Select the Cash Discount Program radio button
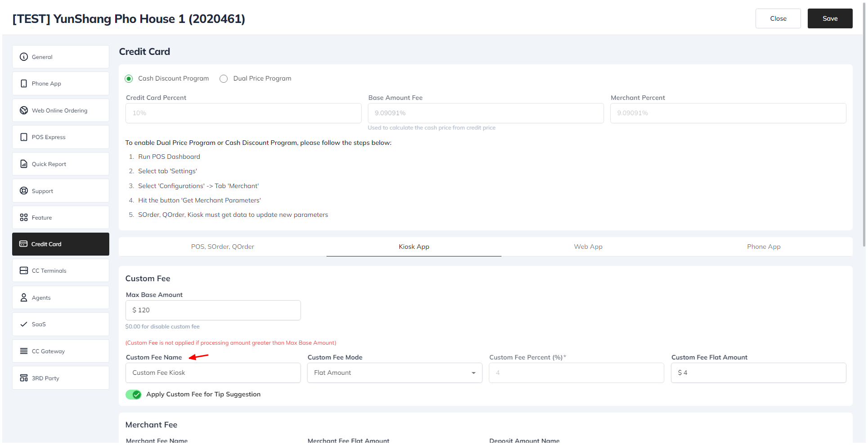The image size is (868, 445). click(129, 79)
